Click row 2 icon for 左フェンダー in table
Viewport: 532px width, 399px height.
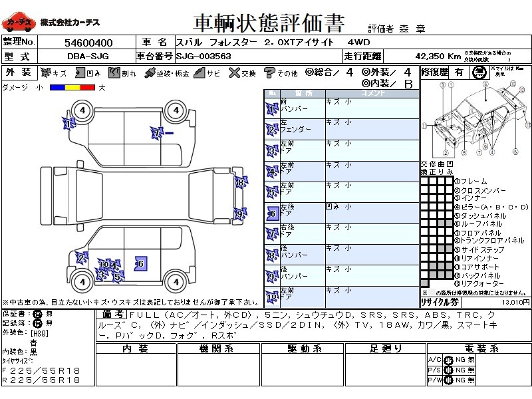272,130
